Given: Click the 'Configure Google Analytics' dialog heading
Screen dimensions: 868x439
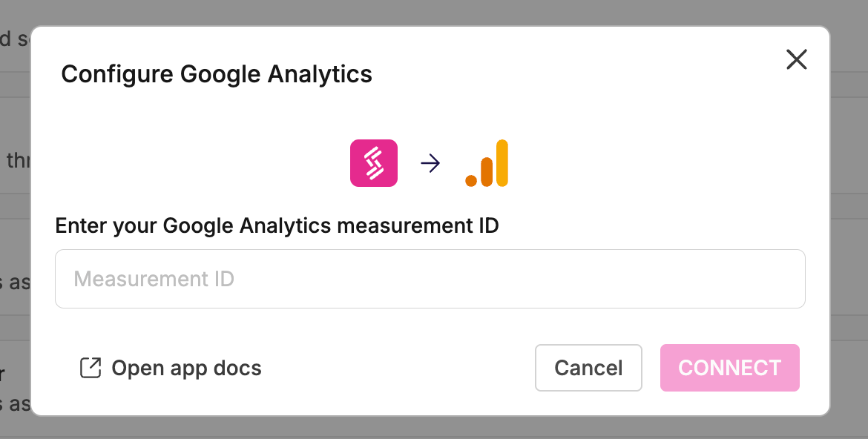Looking at the screenshot, I should 217,74.
